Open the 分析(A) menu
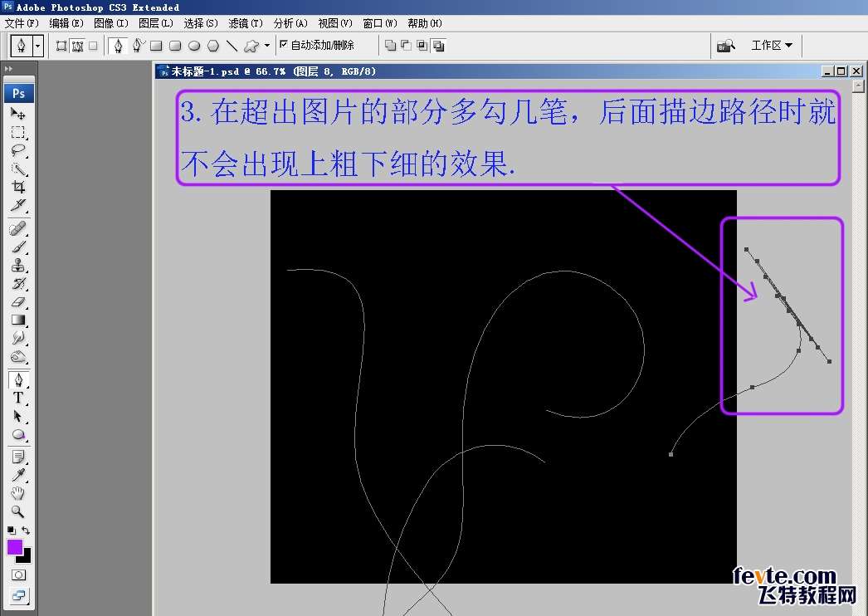The image size is (868, 616). point(290,23)
